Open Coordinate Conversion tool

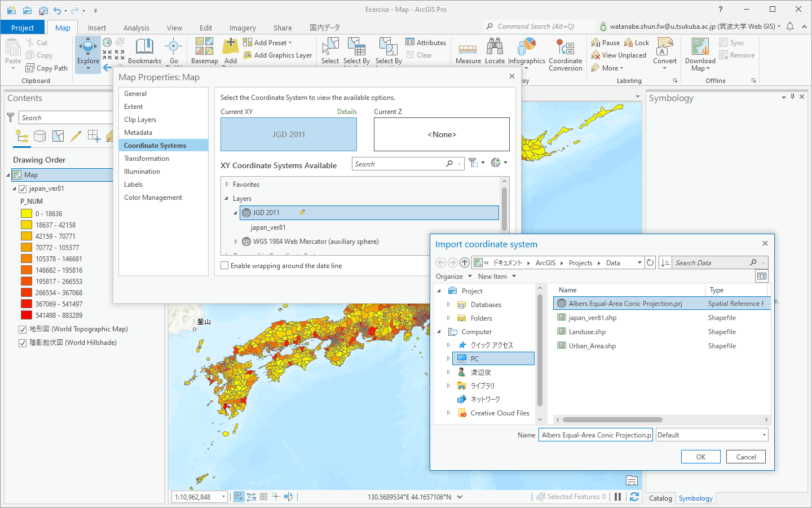(565, 55)
